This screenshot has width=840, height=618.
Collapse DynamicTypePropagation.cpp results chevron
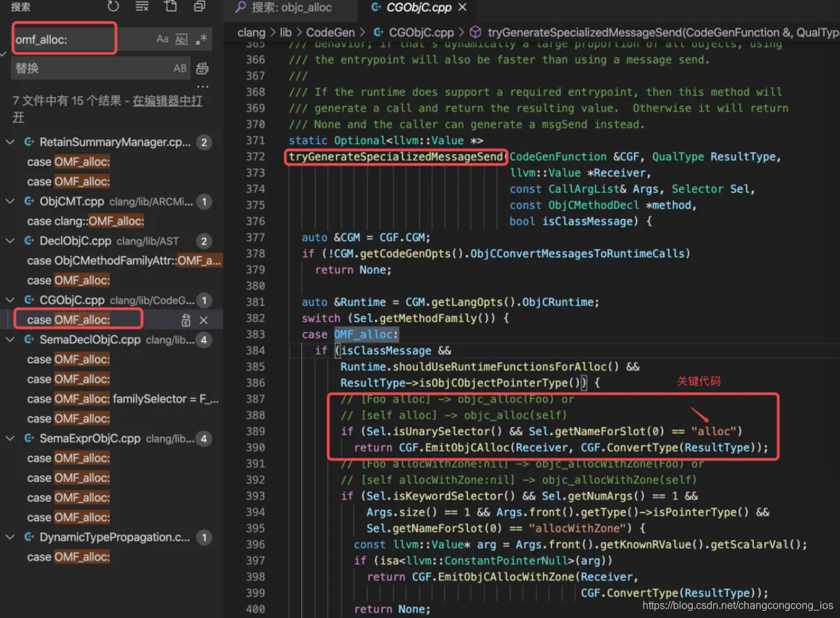pyautogui.click(x=11, y=537)
